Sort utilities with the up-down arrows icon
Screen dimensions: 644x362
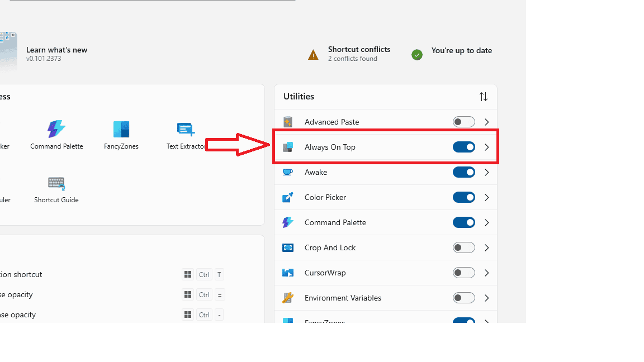click(484, 97)
